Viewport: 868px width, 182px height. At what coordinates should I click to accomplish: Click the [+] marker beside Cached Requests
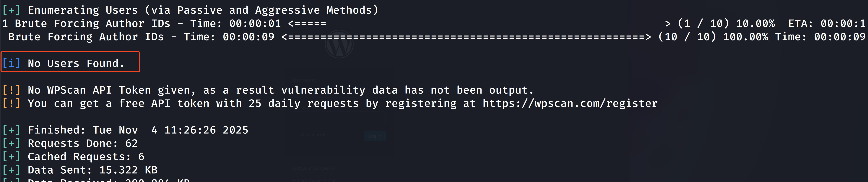pyautogui.click(x=11, y=156)
